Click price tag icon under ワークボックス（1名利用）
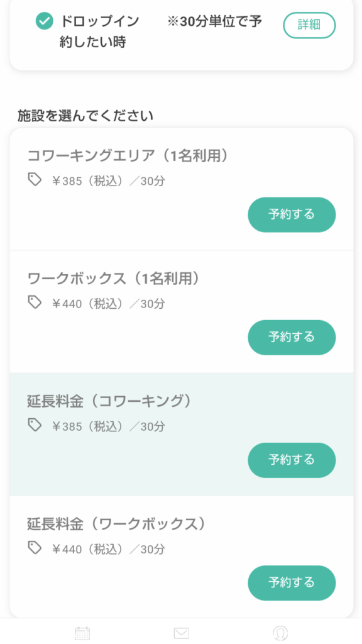This screenshot has width=362, height=644. [35, 303]
